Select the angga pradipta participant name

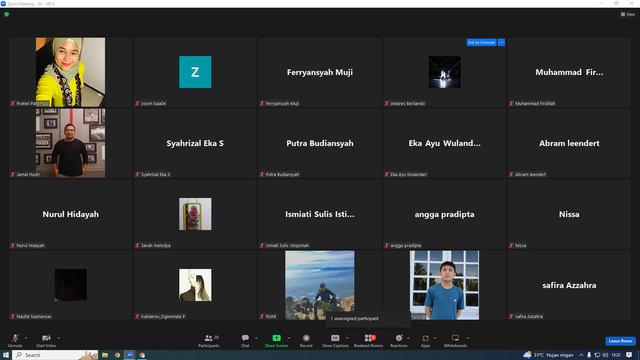tap(444, 214)
